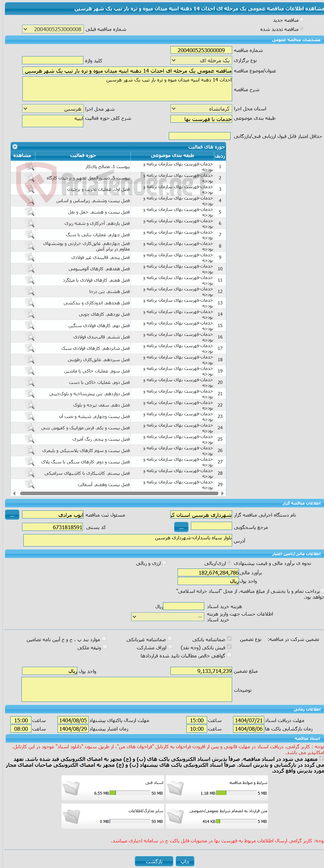Image resolution: width=324 pixels, height=868 pixels.
Task: Select ارزی و ریالی estimate option
Action: 164,562
